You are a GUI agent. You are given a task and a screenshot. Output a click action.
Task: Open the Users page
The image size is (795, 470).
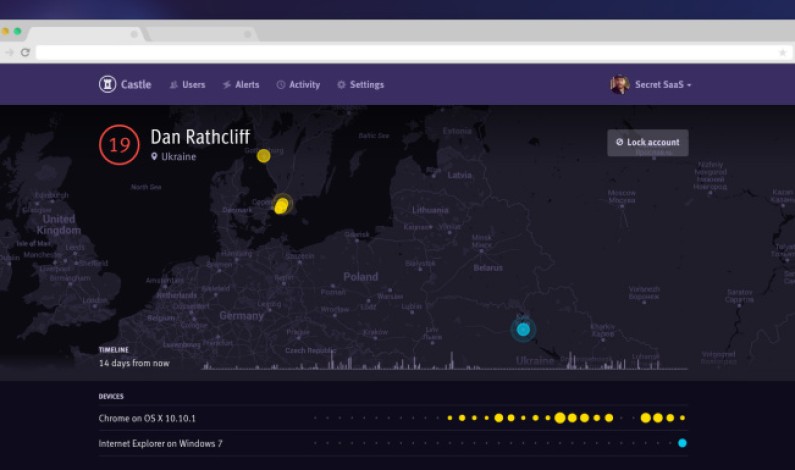click(x=187, y=85)
